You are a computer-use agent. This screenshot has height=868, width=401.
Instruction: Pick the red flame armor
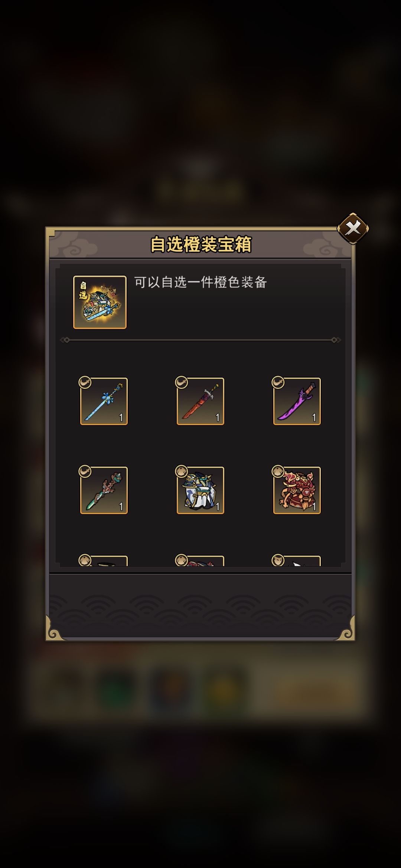coord(297,490)
